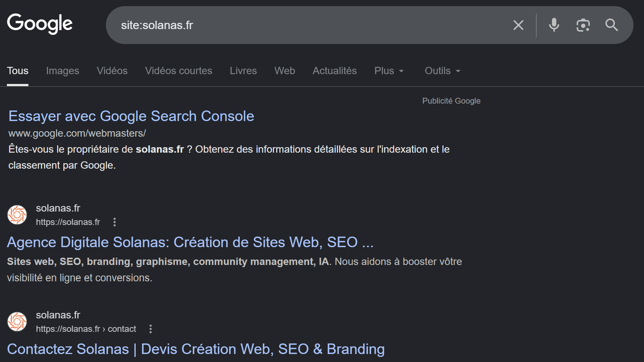Screen dimensions: 644x362
Task: Expand the Outils dropdown
Action: [442, 71]
